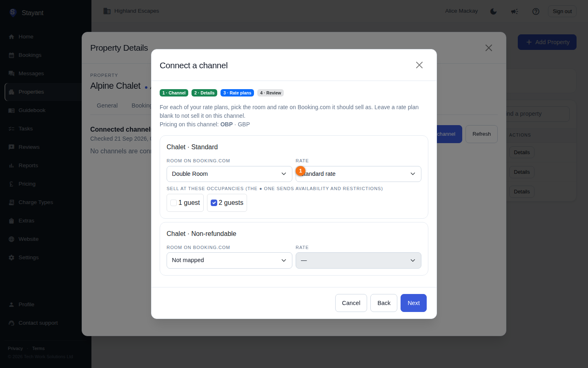Viewport: 588px width, 368px height.
Task: Click the Add Property button
Action: click(x=547, y=42)
